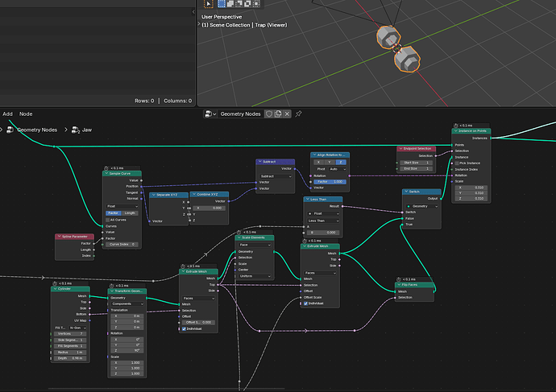Collapse the Spline Parameter node
Image resolution: width=556 pixels, height=392 pixels.
coord(59,236)
